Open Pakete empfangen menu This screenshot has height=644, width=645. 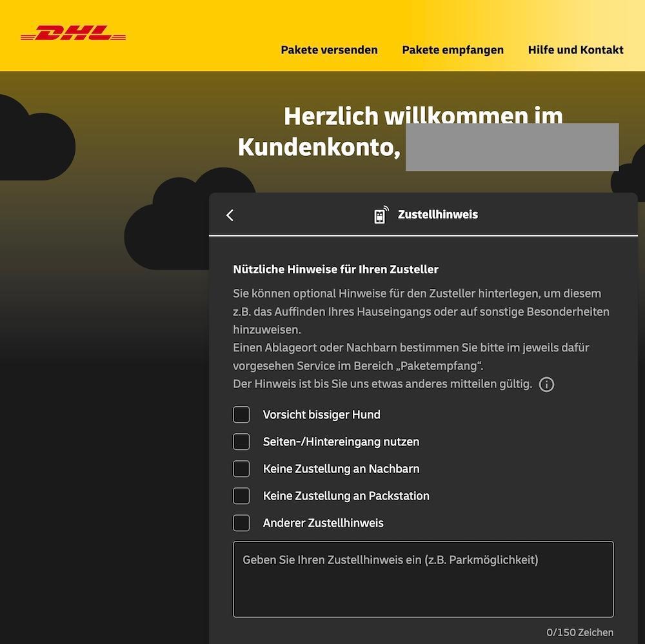coord(453,50)
